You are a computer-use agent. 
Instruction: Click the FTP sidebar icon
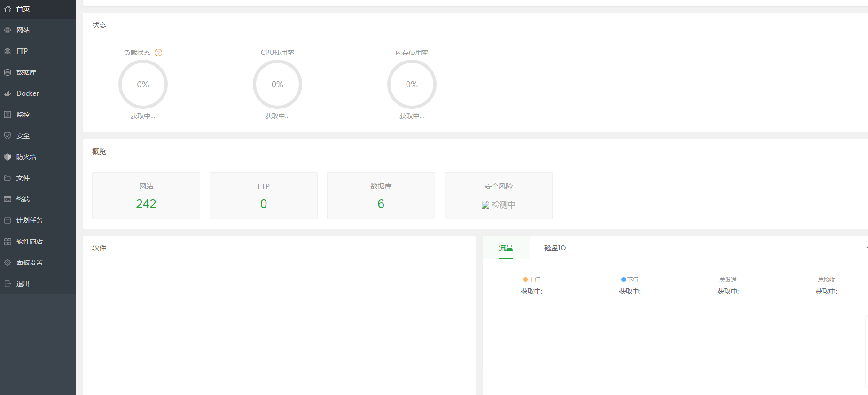[x=8, y=51]
